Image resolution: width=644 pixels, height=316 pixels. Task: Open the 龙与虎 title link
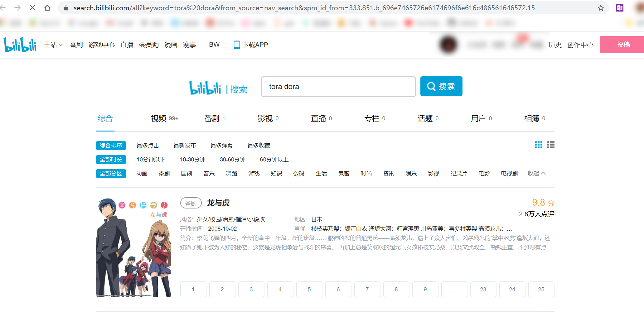218,203
